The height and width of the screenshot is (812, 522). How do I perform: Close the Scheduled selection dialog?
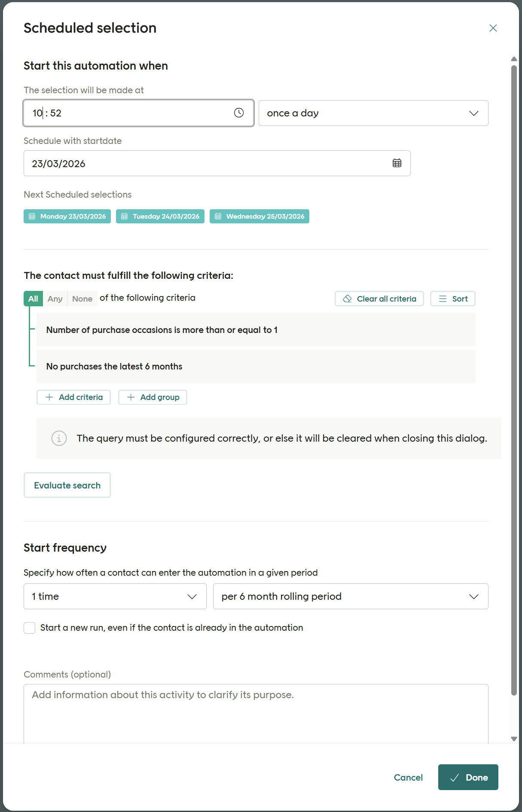[x=493, y=28]
